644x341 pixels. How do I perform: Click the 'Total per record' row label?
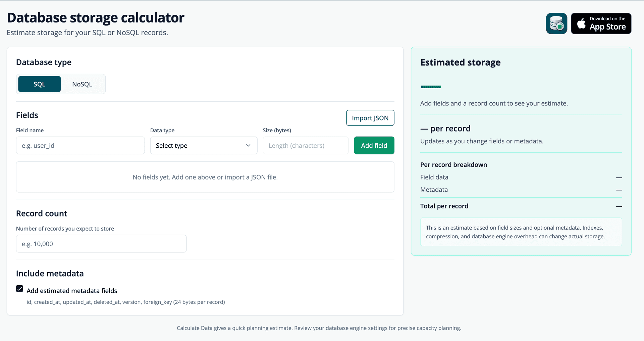444,206
